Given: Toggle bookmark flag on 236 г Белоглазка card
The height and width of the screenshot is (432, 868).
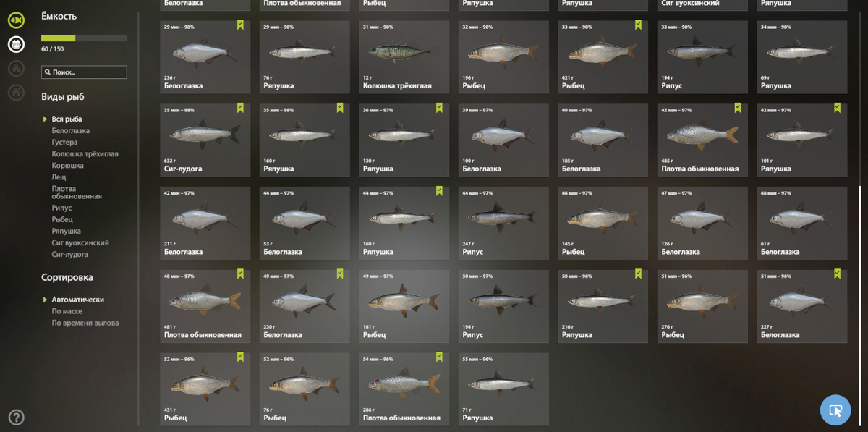Looking at the screenshot, I should [240, 25].
